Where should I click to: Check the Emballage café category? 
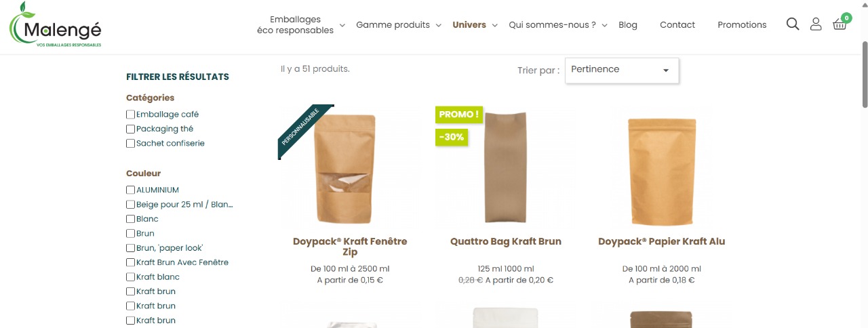(130, 115)
